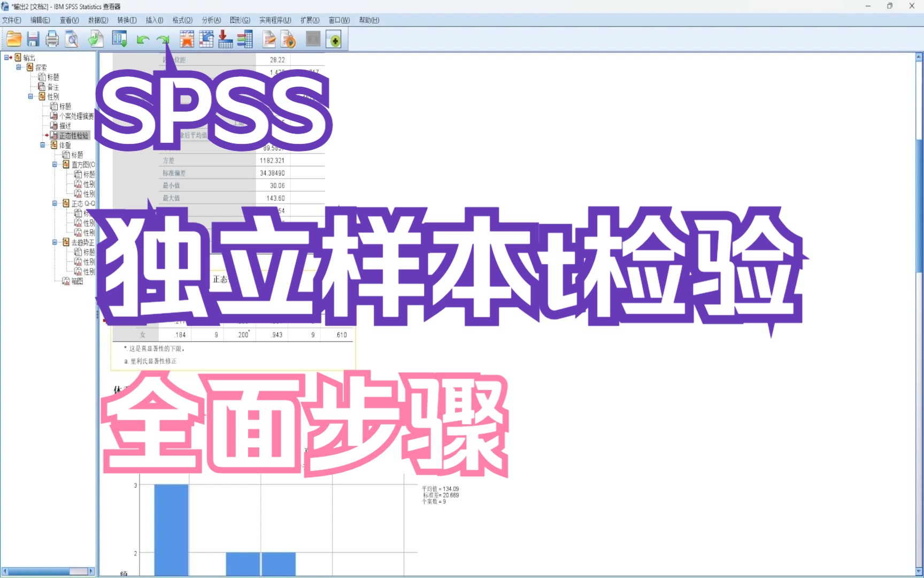This screenshot has height=578, width=924.
Task: Click the chart legend 平均值 = 134.09
Action: click(x=440, y=489)
